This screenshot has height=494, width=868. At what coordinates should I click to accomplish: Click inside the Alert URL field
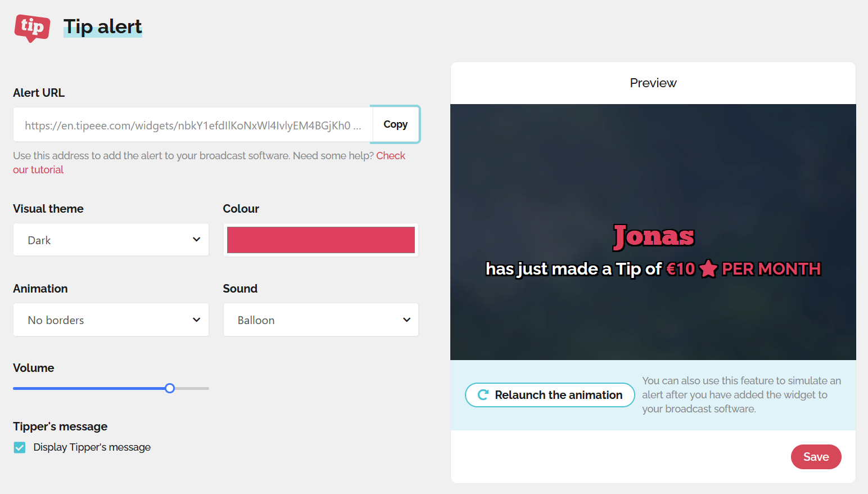tap(192, 125)
